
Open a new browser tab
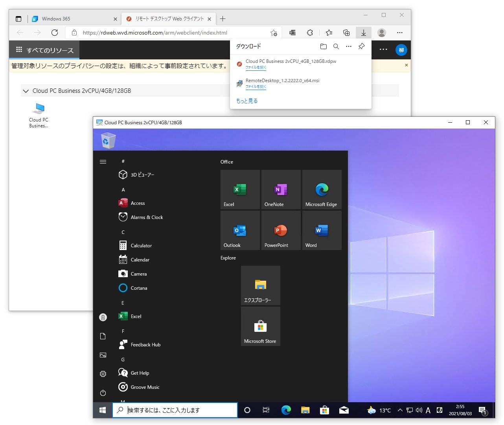click(x=223, y=18)
